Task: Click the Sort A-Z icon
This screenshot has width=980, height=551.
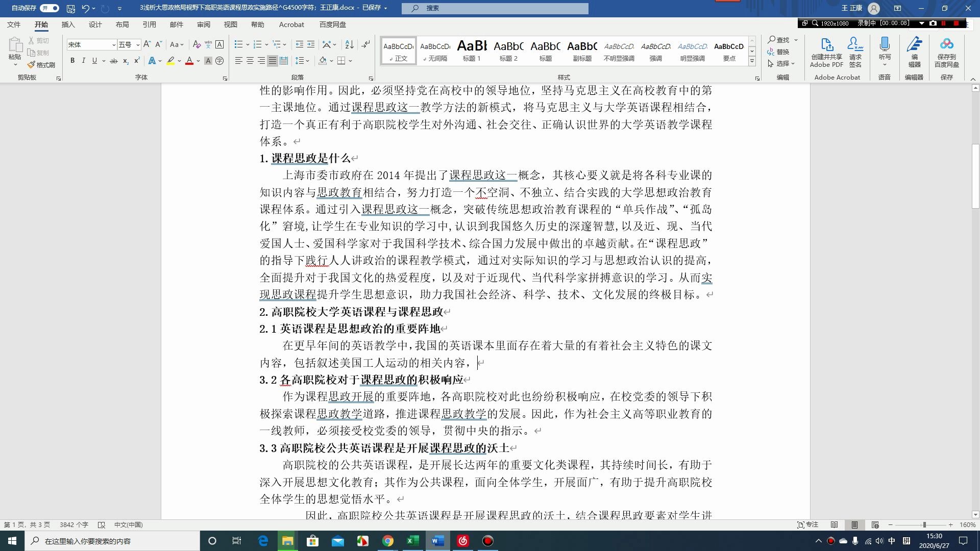Action: point(350,44)
